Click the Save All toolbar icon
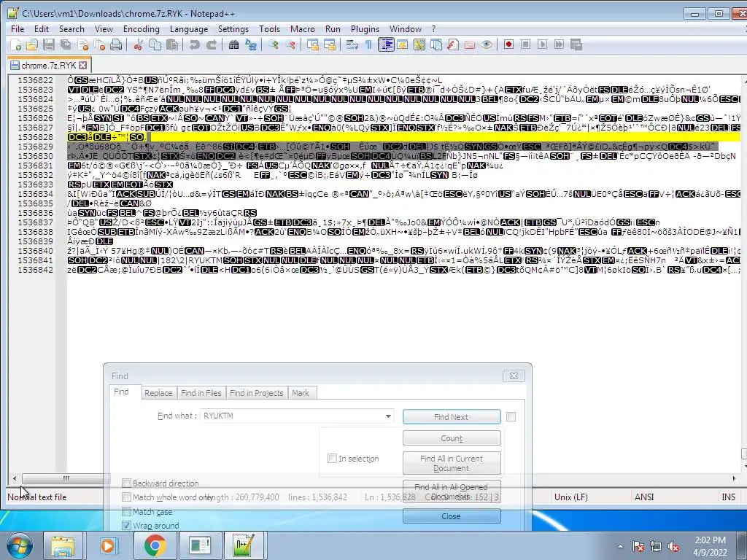This screenshot has height=560, width=747. coord(66,44)
